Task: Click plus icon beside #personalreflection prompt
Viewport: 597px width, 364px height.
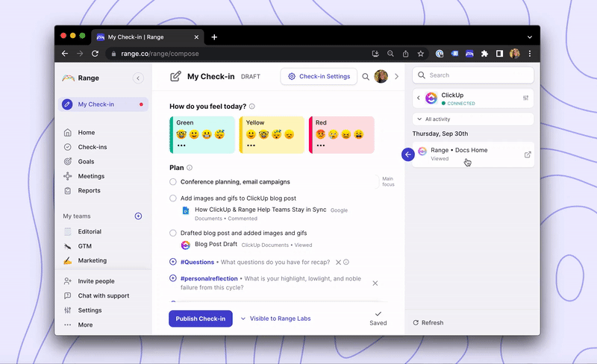Action: click(x=173, y=278)
